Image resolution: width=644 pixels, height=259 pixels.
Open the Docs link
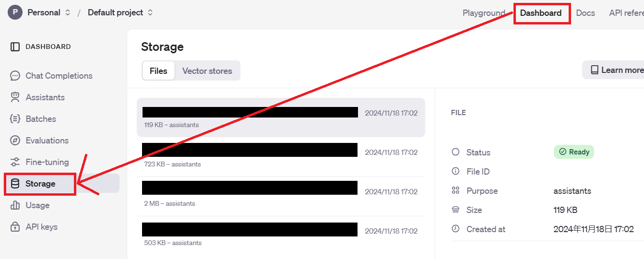585,13
